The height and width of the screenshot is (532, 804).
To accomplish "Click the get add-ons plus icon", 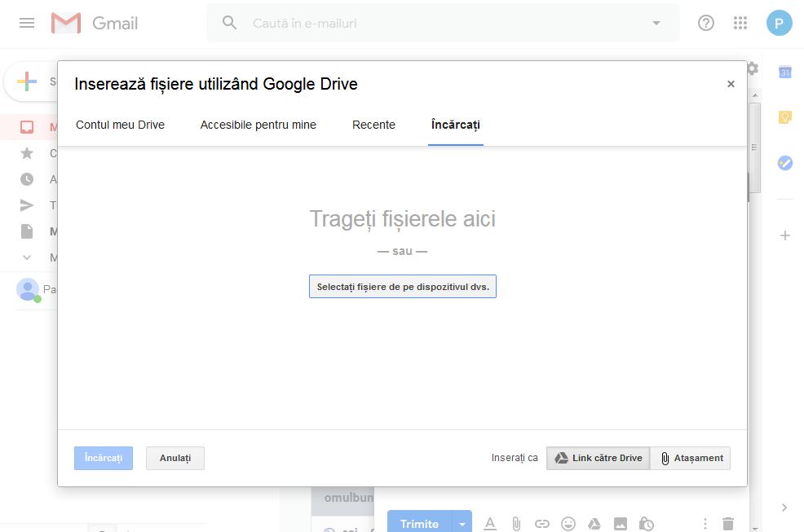I will point(785,235).
